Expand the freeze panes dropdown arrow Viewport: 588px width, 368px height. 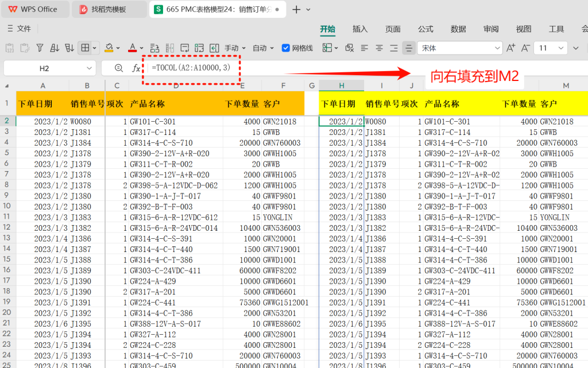coord(336,48)
